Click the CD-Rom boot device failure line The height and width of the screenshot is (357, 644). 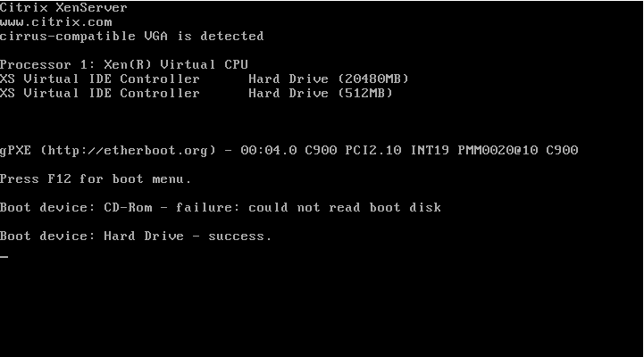(221, 208)
